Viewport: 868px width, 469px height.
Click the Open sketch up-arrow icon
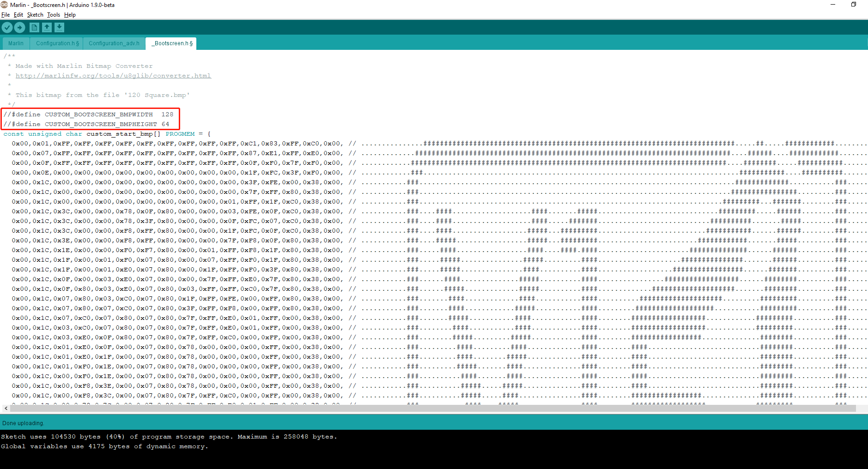47,28
